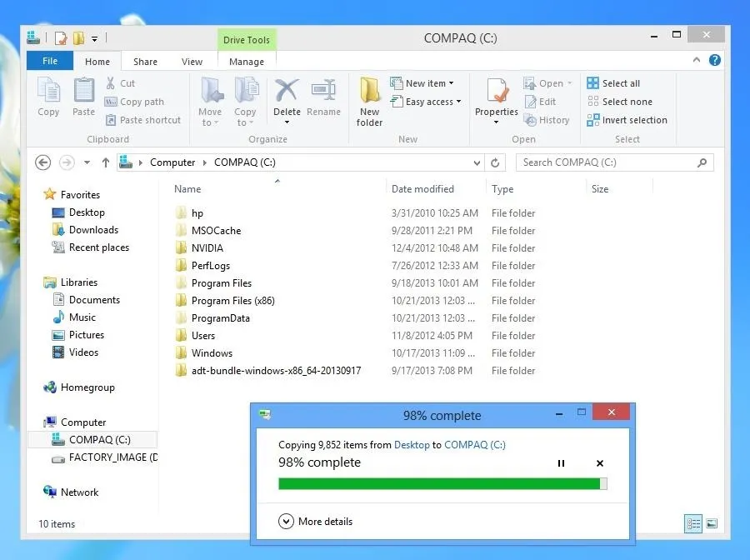
Task: Click Select all in ribbon
Action: point(613,83)
